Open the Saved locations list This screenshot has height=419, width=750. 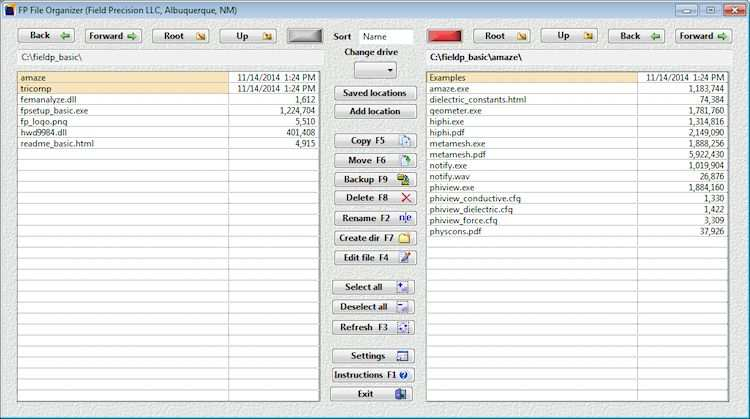[x=374, y=93]
